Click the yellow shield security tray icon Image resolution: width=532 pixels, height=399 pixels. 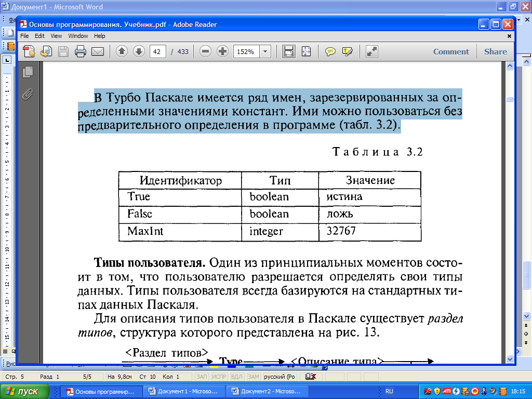437,391
